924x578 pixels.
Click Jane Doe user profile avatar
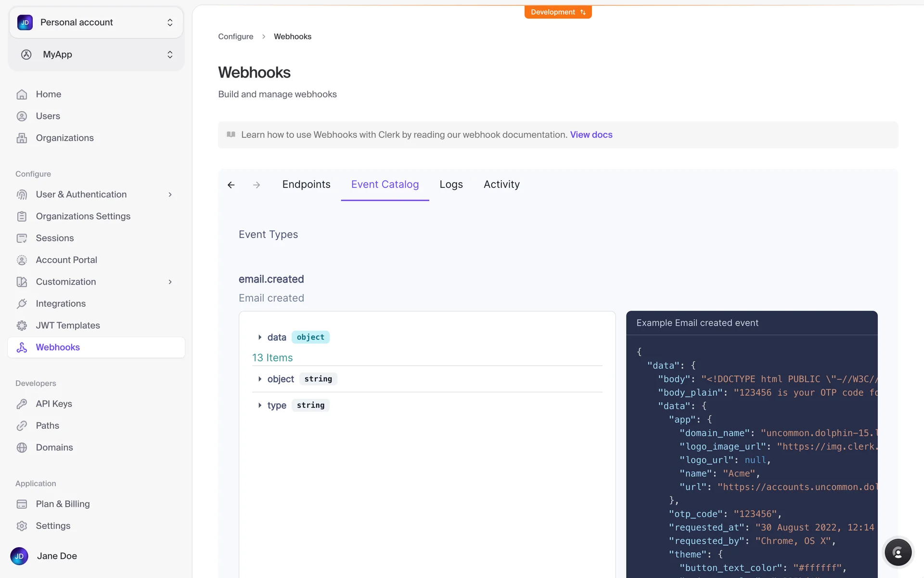click(x=19, y=556)
